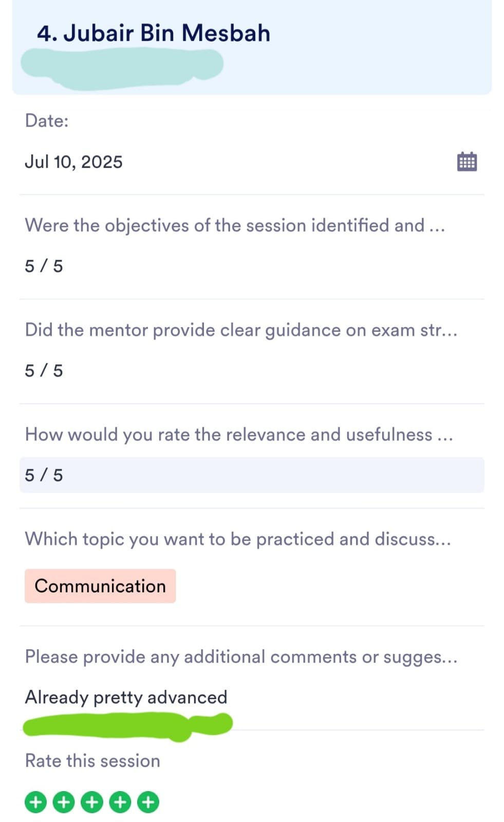Expand the 'How would you rate' question
The height and width of the screenshot is (822, 504).
(239, 435)
